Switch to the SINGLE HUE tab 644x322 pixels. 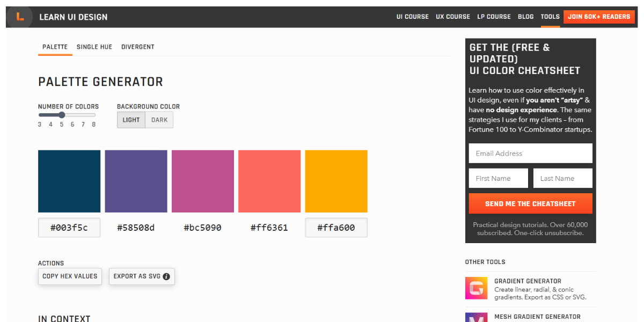94,47
